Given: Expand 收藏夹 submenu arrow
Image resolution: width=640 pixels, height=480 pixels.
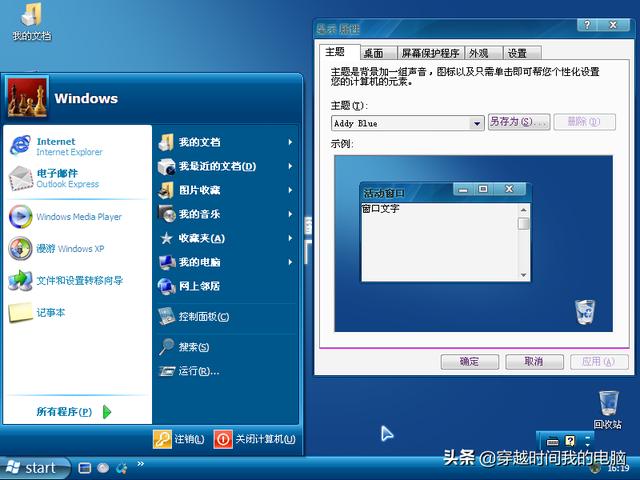Looking at the screenshot, I should (290, 238).
